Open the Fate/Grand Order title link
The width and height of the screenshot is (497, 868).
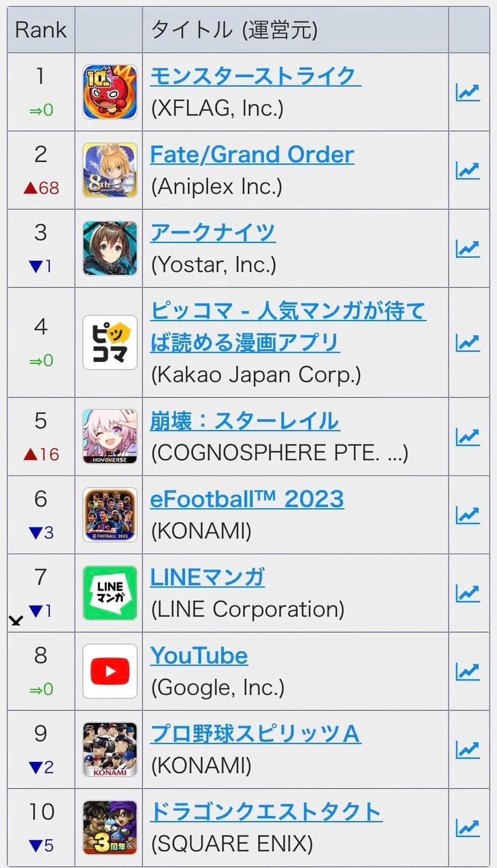tap(252, 154)
